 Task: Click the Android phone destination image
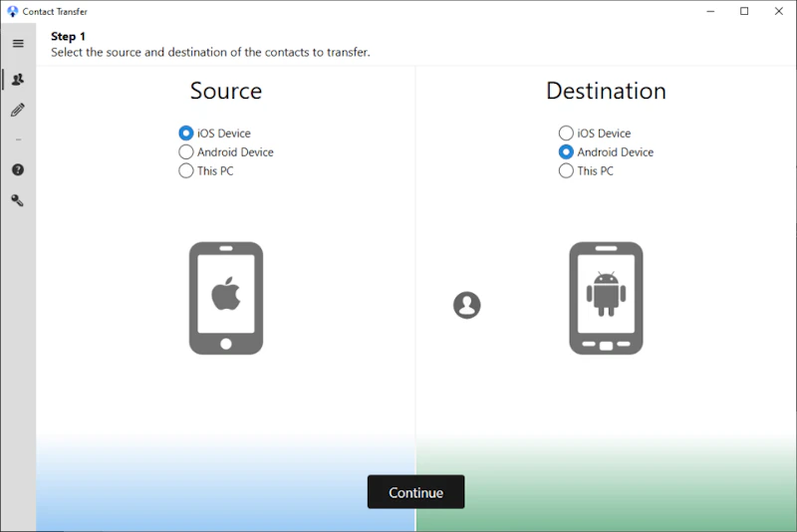tap(606, 298)
